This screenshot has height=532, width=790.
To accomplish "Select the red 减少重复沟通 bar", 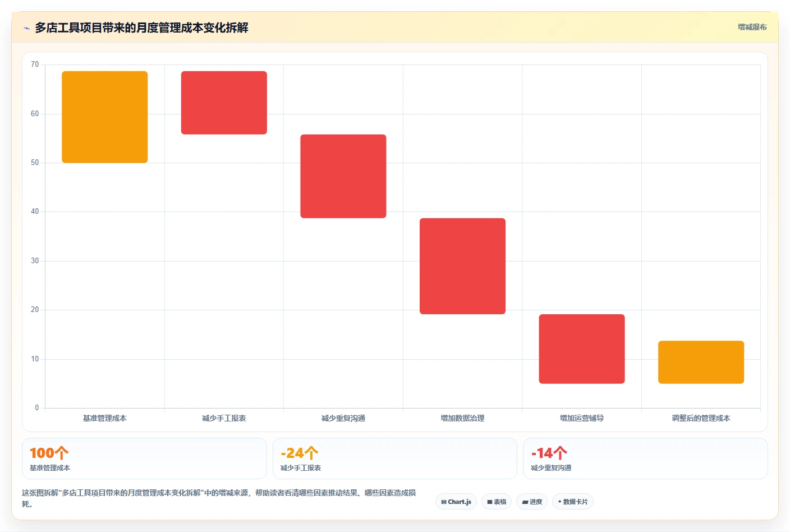I will 343,176.
